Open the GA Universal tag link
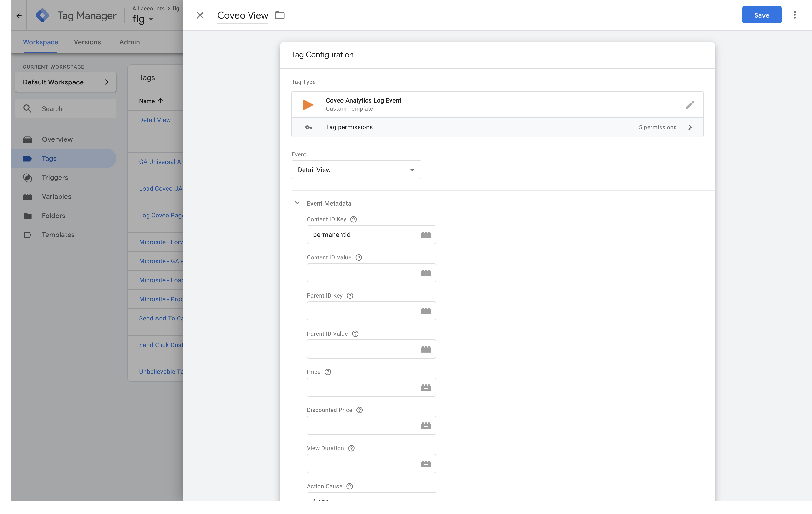The height and width of the screenshot is (514, 812). click(x=161, y=162)
